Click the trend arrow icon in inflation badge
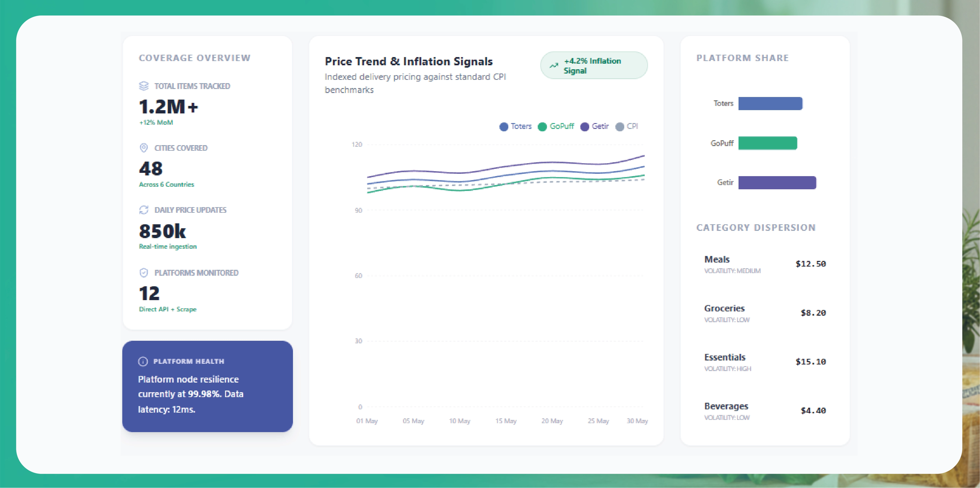 coord(553,66)
